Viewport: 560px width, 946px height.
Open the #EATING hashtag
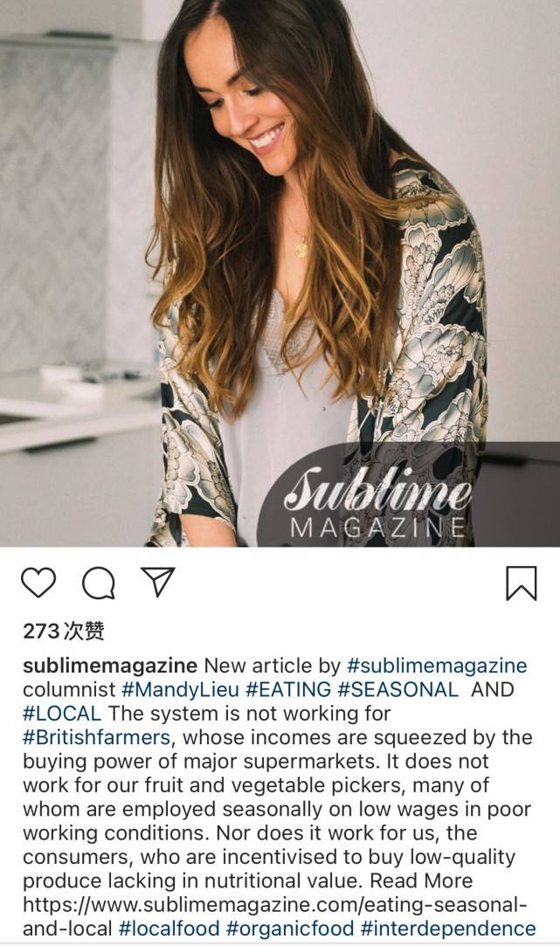288,689
